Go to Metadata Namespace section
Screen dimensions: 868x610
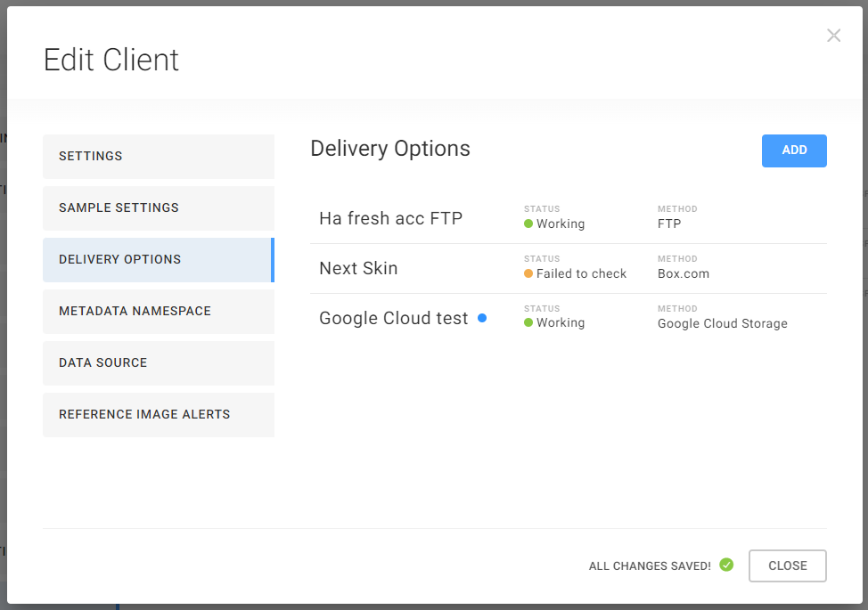(x=158, y=312)
